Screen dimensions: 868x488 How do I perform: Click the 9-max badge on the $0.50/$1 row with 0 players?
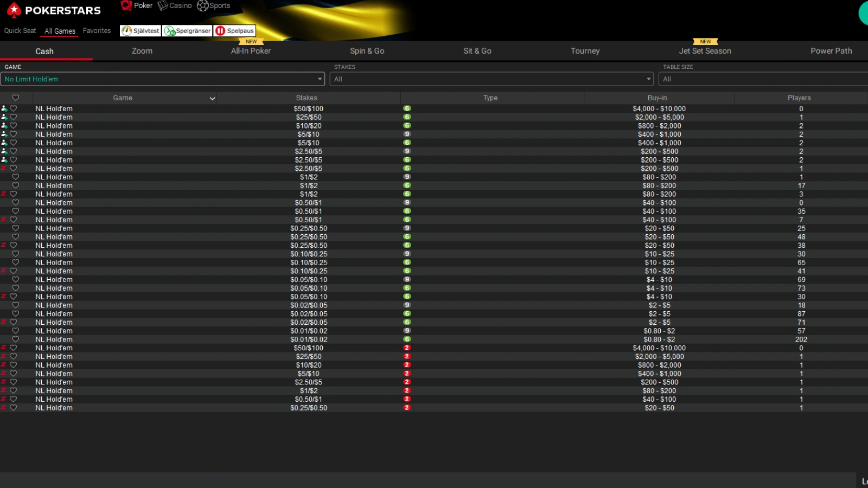pos(407,203)
